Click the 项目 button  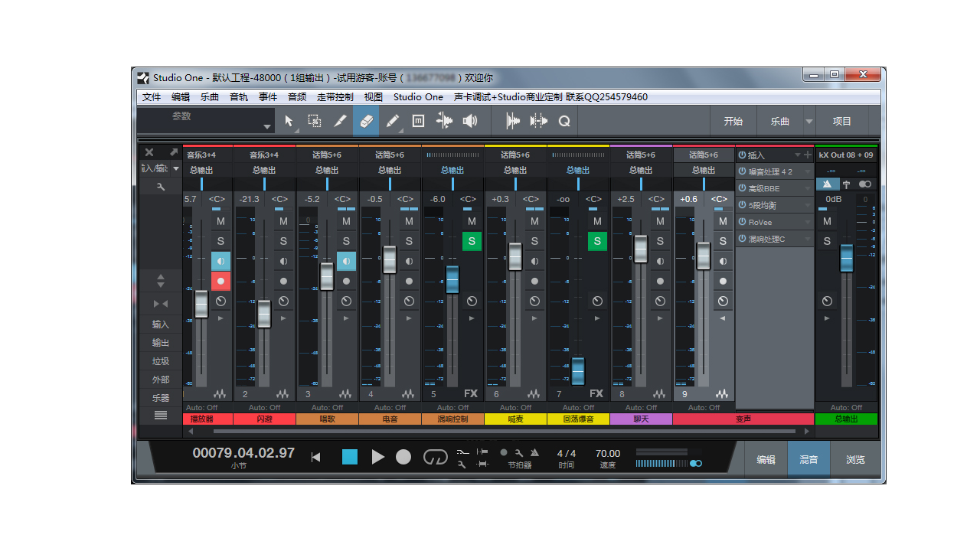pos(842,120)
